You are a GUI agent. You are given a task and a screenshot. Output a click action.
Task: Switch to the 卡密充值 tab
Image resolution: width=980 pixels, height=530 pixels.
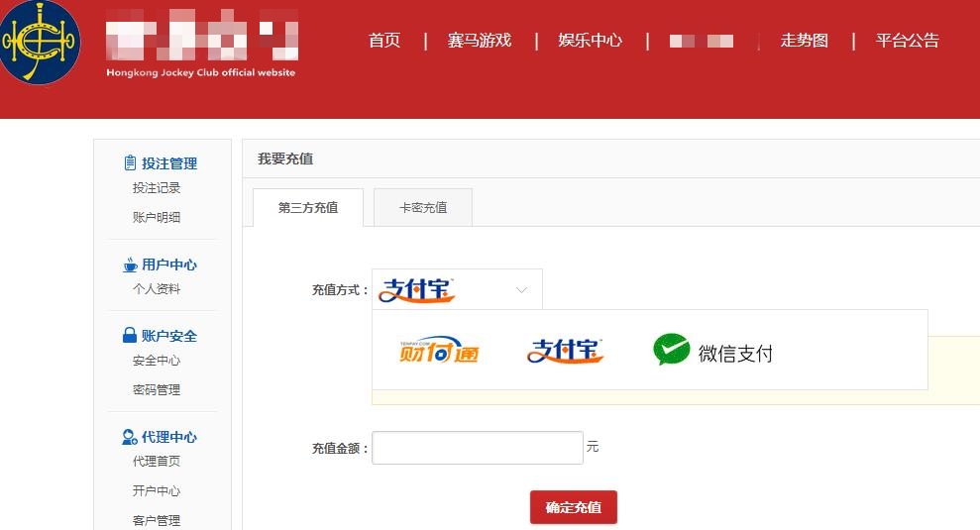click(423, 207)
